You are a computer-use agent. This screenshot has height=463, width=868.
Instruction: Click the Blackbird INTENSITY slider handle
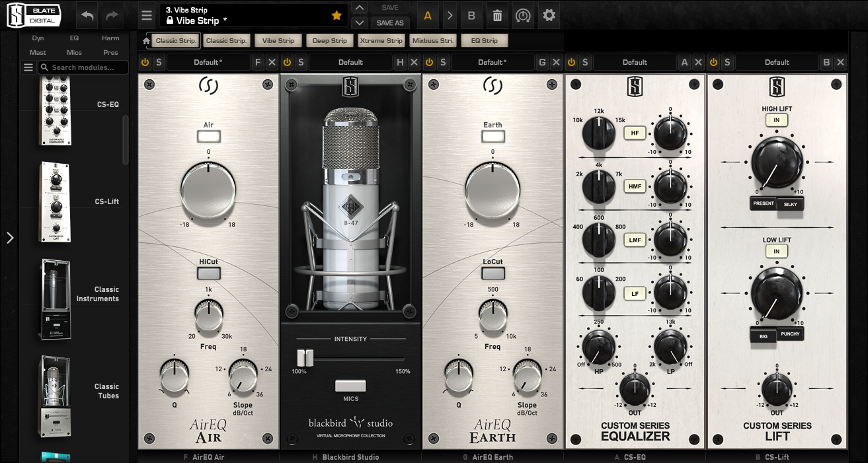pos(304,358)
